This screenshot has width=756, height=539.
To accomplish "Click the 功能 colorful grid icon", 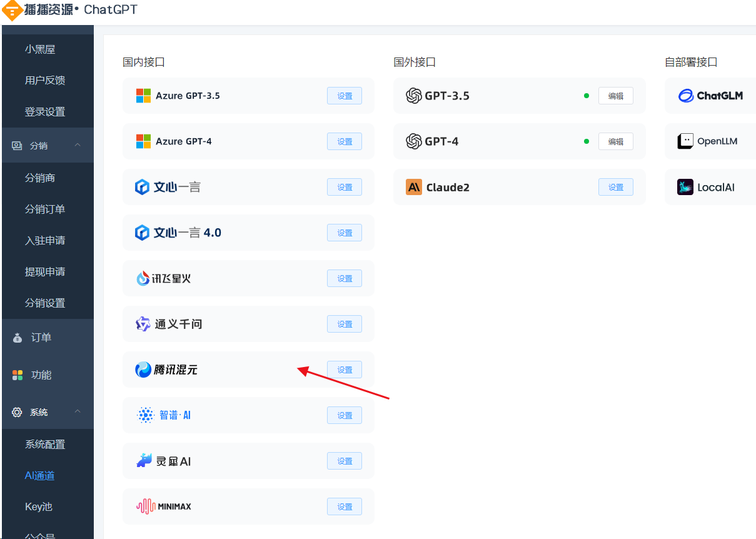I will (18, 375).
